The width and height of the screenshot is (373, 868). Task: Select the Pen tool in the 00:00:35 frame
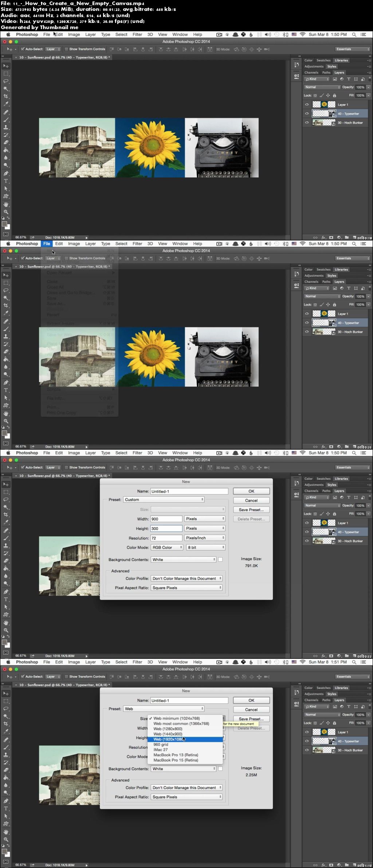pyautogui.click(x=6, y=382)
